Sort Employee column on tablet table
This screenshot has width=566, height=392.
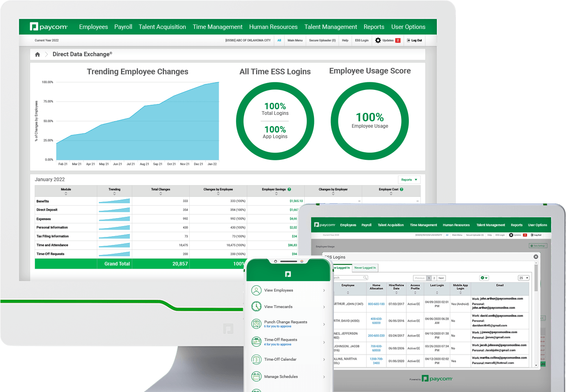point(348,293)
